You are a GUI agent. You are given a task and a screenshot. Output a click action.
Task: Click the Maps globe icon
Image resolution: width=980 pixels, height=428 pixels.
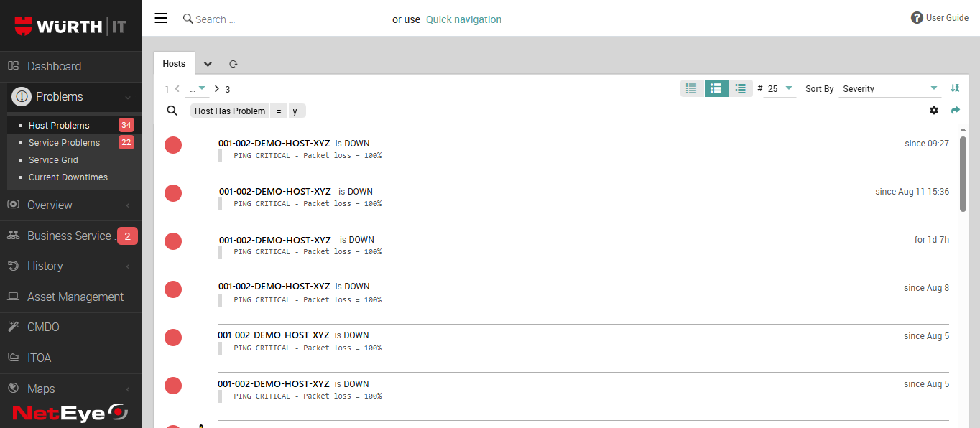coord(13,389)
